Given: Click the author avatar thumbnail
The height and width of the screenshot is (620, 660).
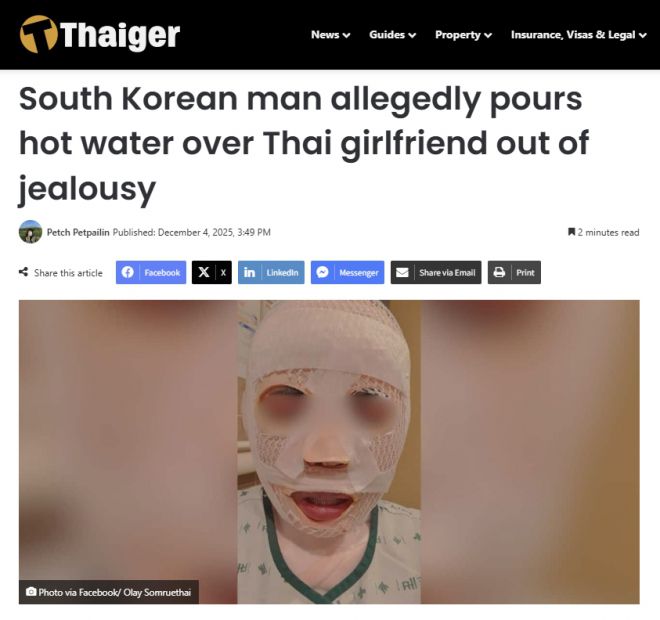Looking at the screenshot, I should click(x=30, y=232).
